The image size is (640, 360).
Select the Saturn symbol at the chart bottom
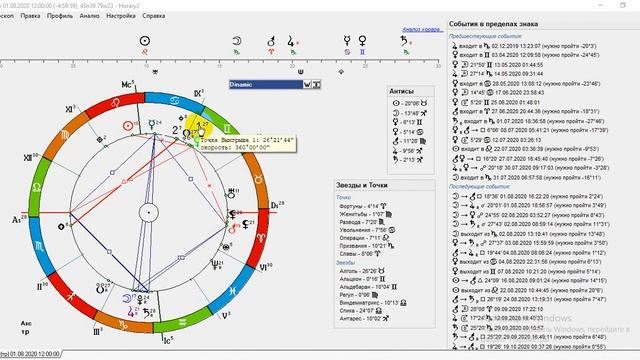(146, 313)
